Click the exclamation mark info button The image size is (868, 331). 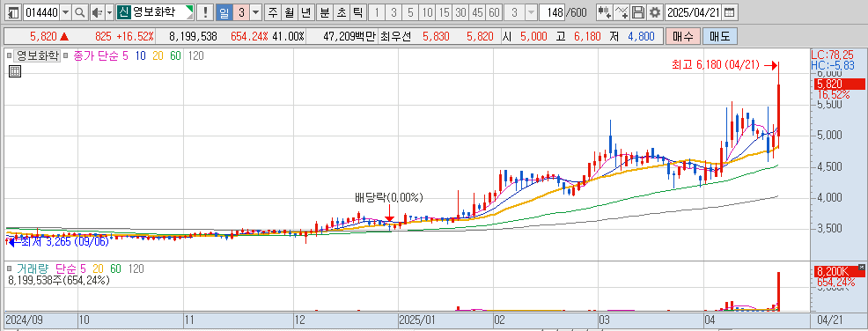point(206,12)
